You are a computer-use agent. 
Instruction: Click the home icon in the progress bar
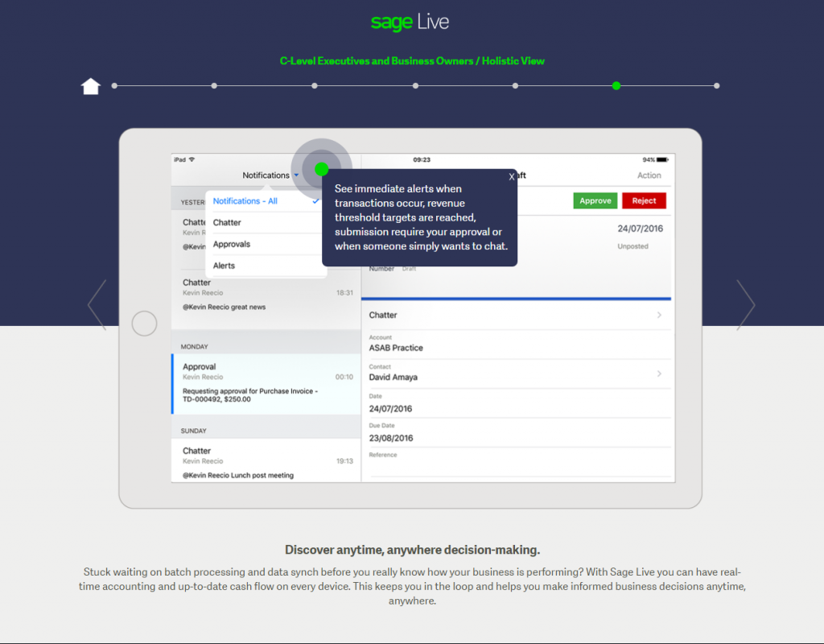[x=90, y=86]
